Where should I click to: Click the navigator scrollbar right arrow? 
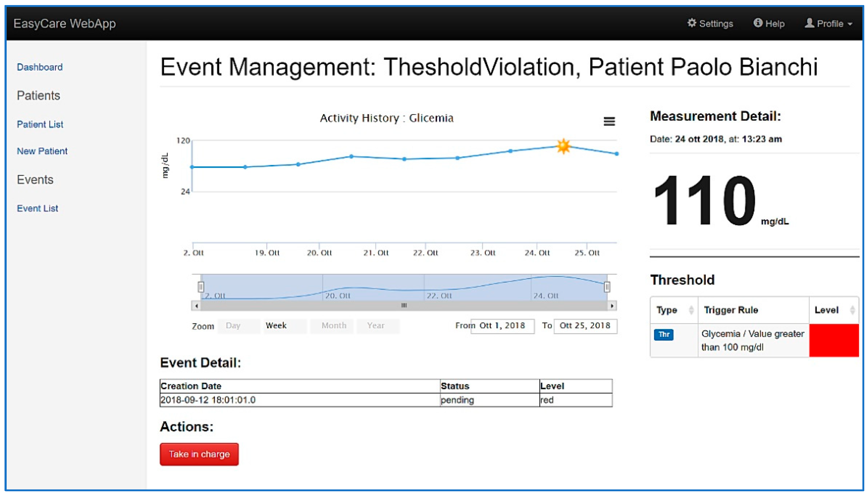tap(612, 306)
